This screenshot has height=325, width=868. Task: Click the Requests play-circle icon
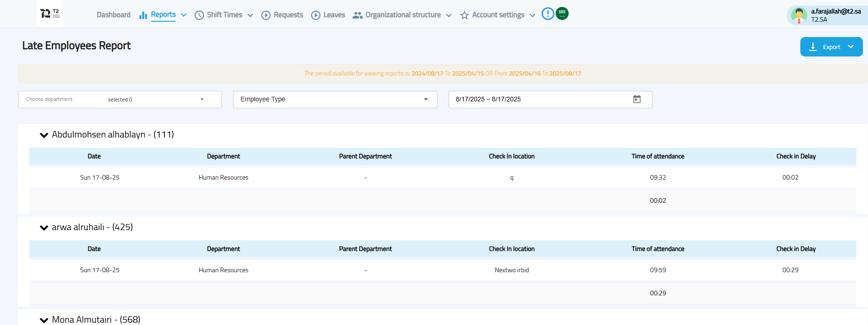coord(266,15)
